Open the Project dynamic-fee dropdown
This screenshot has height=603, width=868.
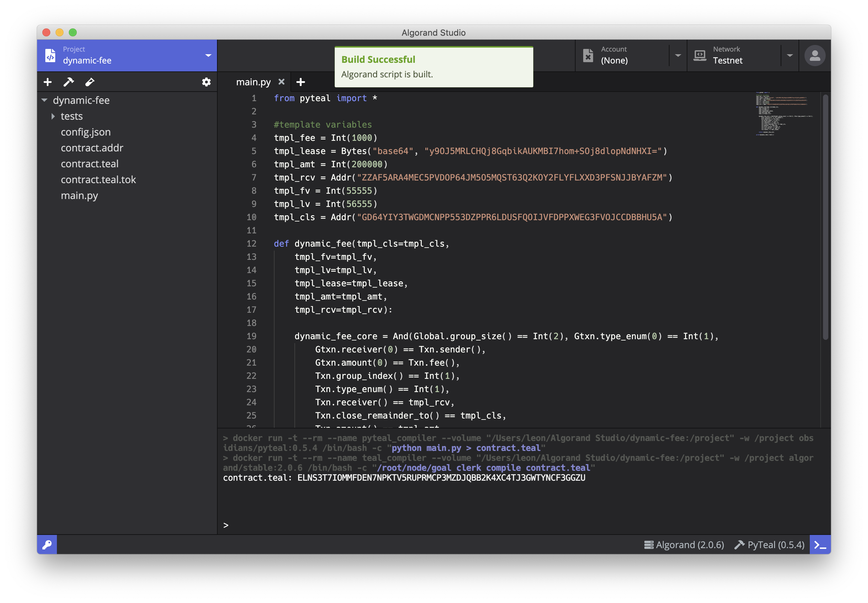[x=208, y=56]
